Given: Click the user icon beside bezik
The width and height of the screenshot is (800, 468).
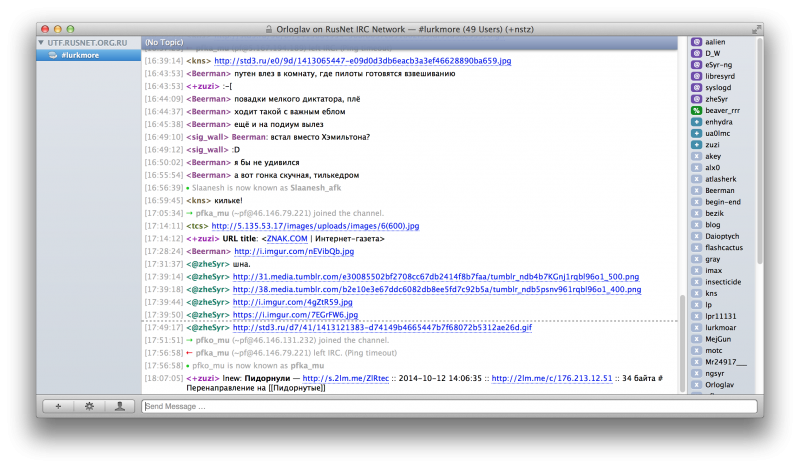Looking at the screenshot, I should point(696,213).
